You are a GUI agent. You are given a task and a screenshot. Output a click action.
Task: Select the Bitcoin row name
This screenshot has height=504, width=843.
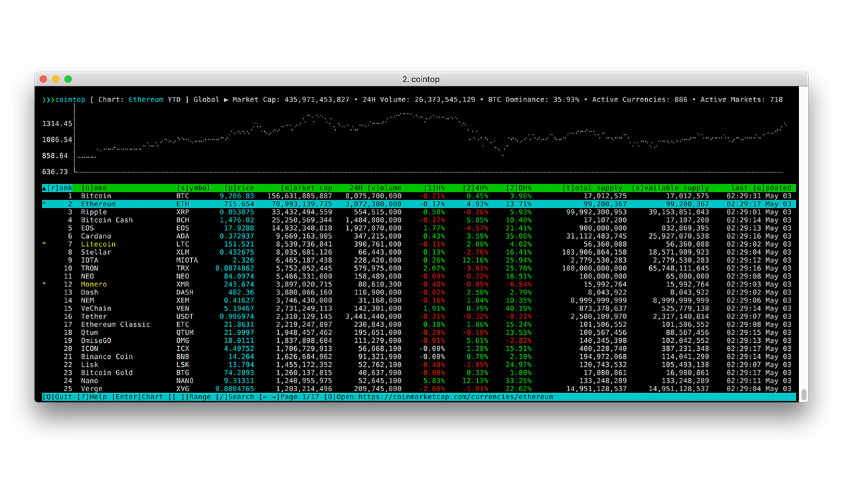[96, 196]
